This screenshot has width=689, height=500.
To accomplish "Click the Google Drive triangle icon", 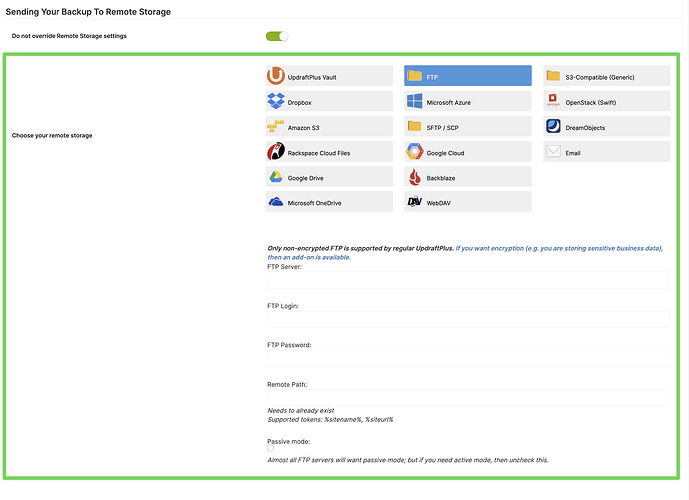I will pos(276,177).
